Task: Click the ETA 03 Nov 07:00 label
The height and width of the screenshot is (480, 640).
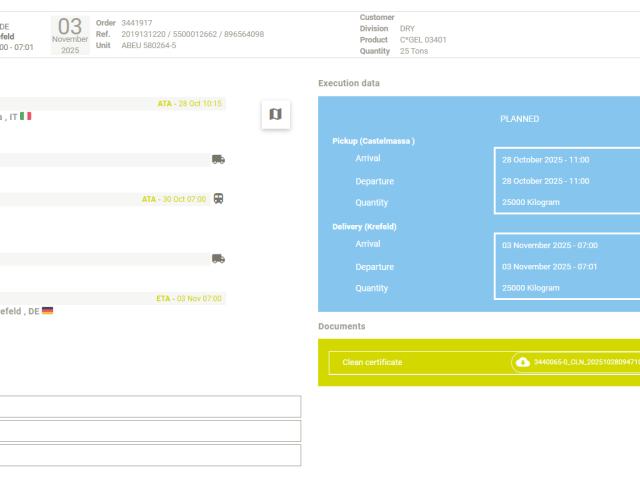Action: pos(189,298)
